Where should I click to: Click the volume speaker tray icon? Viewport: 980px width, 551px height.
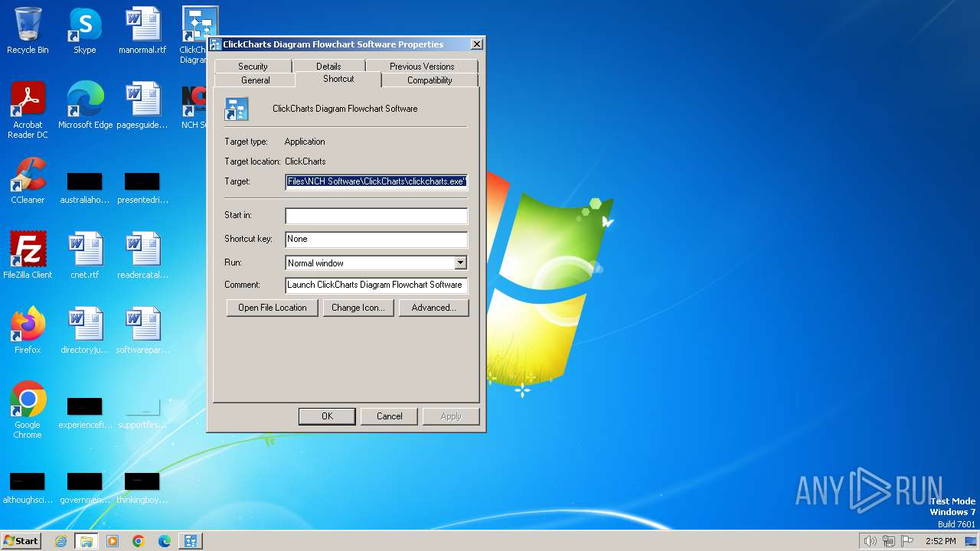click(x=871, y=541)
